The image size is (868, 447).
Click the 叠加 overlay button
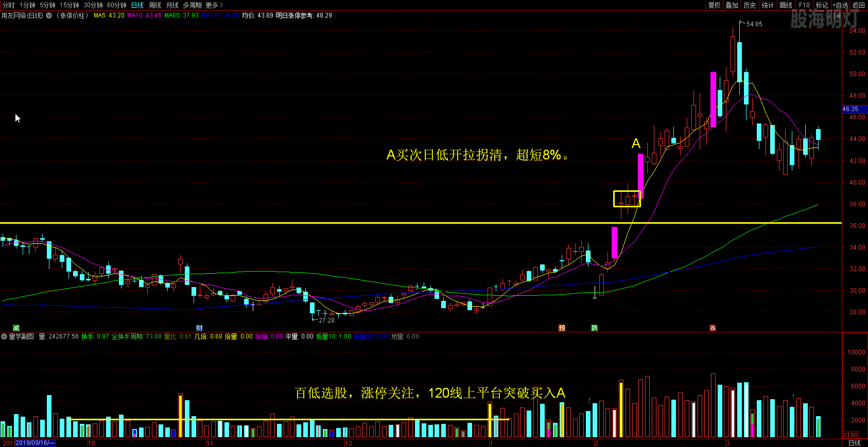pos(732,5)
